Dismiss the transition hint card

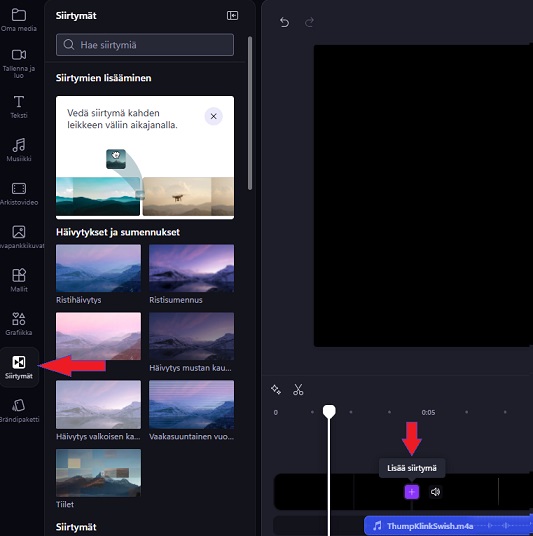click(213, 116)
